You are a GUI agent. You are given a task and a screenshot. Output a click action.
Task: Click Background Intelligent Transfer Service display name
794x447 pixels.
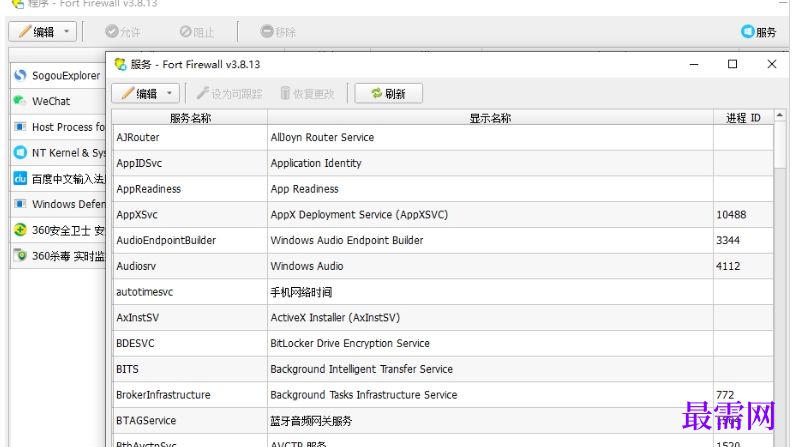tap(362, 369)
